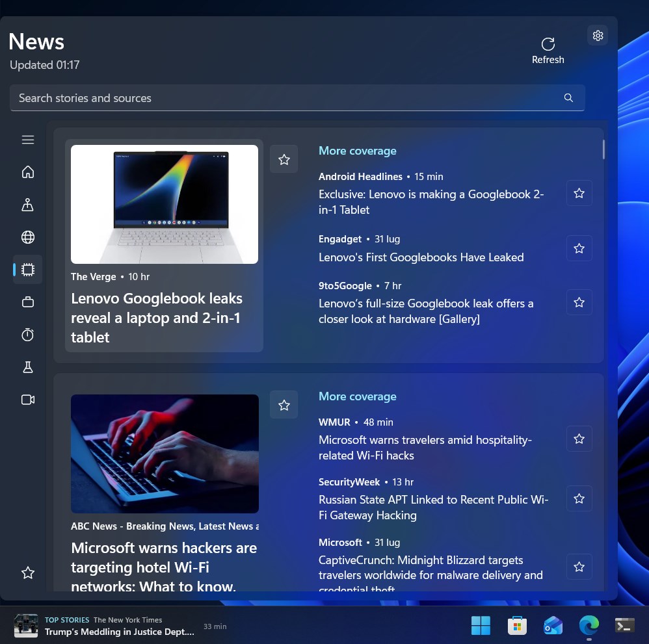649x644 pixels.
Task: Open the Business briefcase icon
Action: point(28,302)
